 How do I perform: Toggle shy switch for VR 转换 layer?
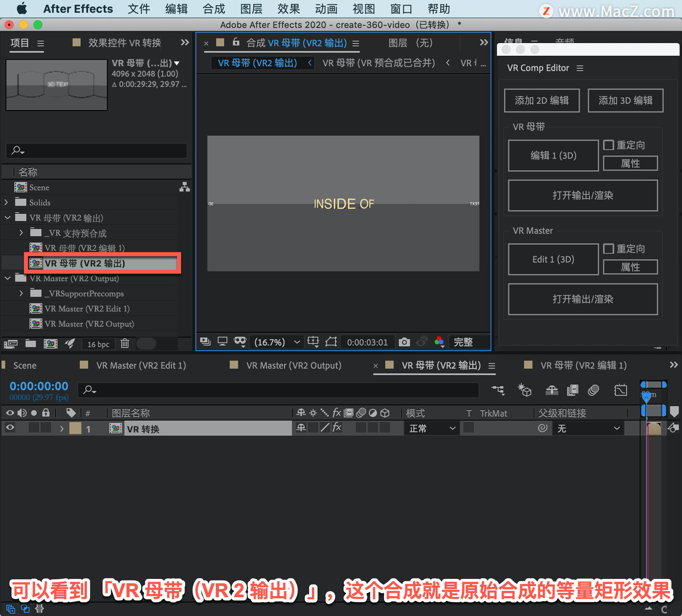[x=301, y=428]
